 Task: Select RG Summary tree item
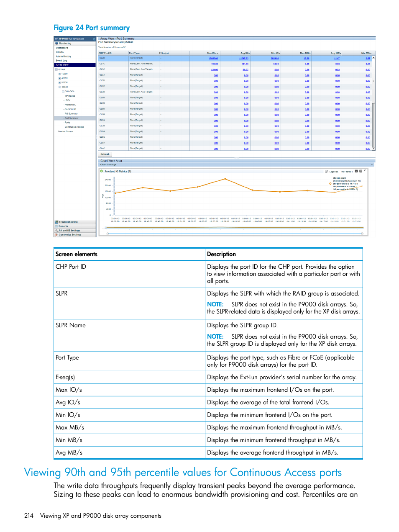click(x=71, y=113)
